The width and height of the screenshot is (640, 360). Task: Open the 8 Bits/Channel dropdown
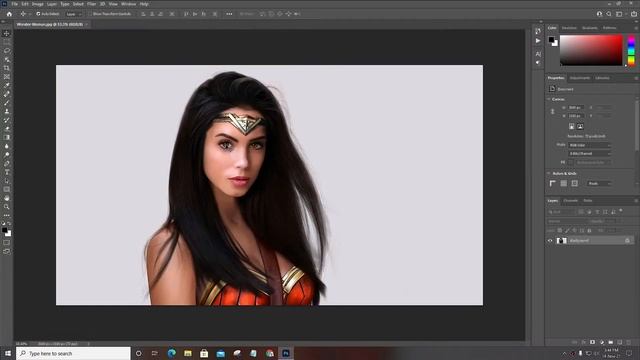[x=590, y=153]
